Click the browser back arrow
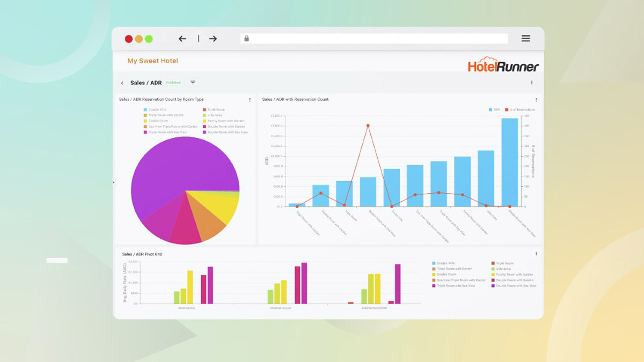 (x=182, y=39)
